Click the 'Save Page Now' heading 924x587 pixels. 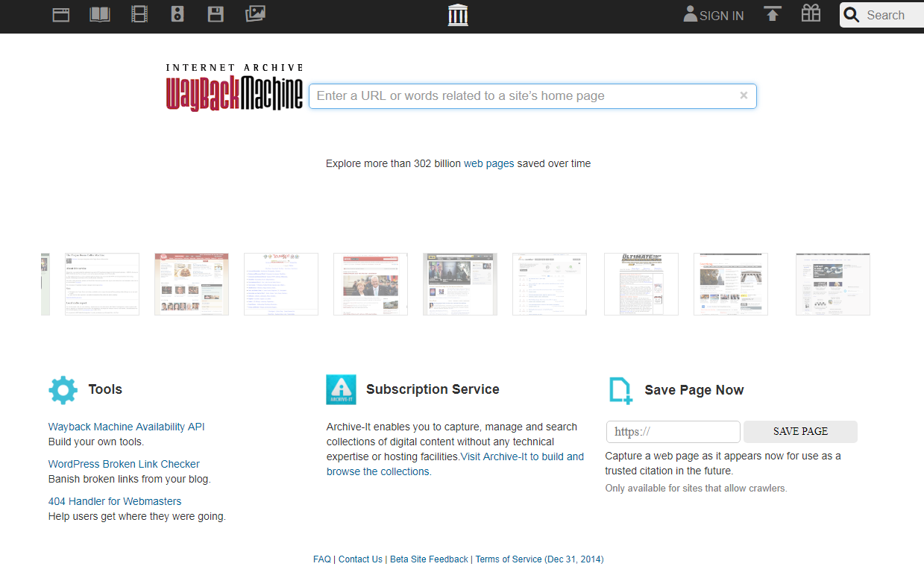(x=694, y=390)
